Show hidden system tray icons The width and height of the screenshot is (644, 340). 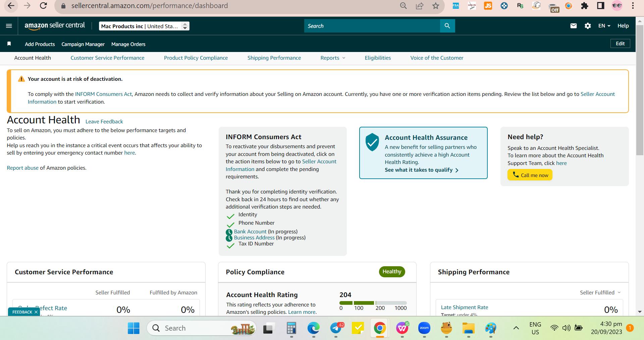516,328
